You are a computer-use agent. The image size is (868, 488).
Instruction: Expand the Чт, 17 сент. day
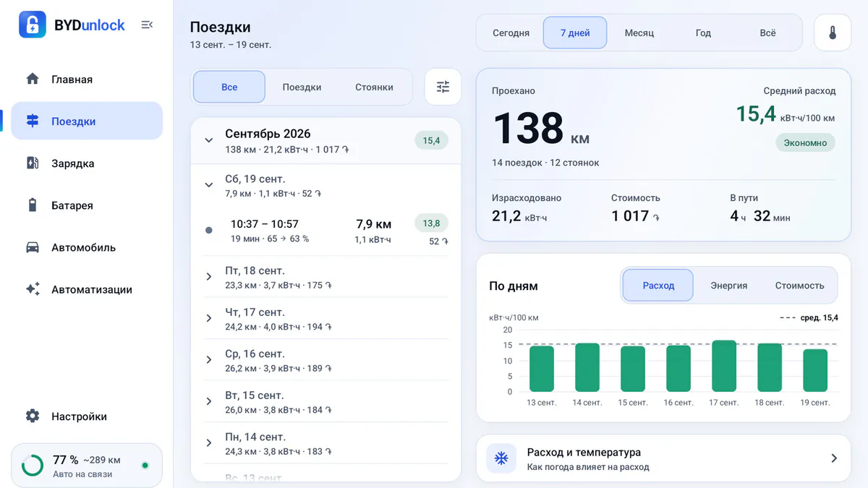tap(208, 318)
